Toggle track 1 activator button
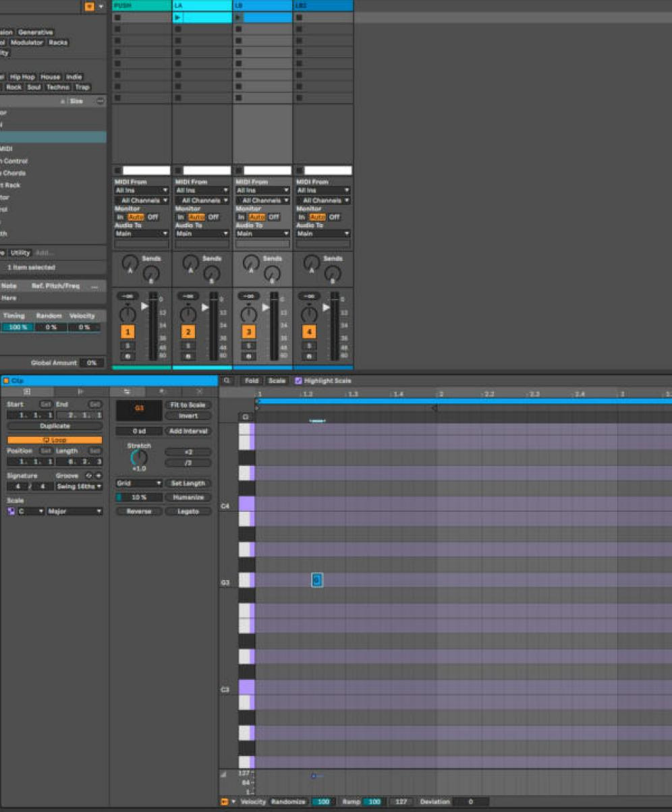The height and width of the screenshot is (812, 672). click(128, 331)
